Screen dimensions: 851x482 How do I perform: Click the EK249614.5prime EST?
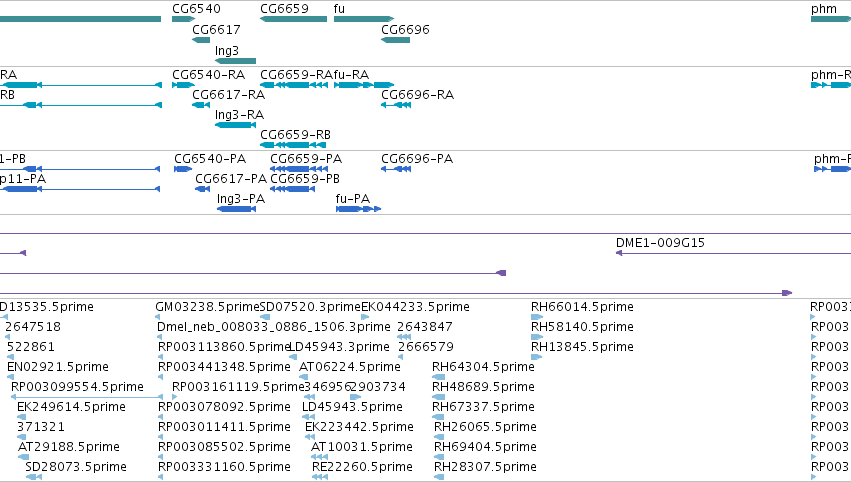(21, 417)
